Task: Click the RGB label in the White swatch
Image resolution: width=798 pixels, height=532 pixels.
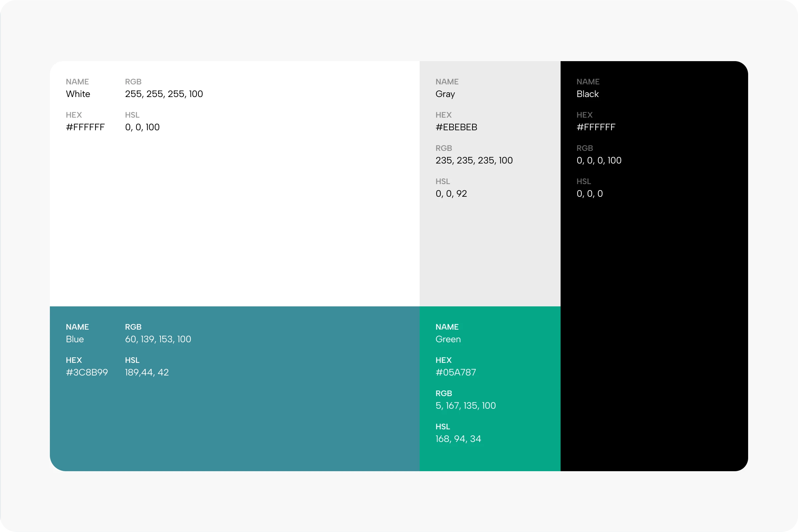Action: [x=133, y=82]
